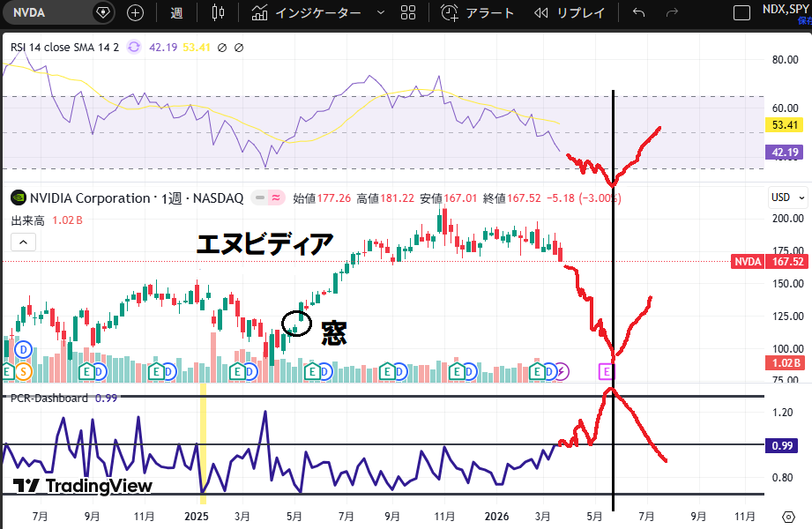Open chart settings gear by the time axis

(788, 517)
